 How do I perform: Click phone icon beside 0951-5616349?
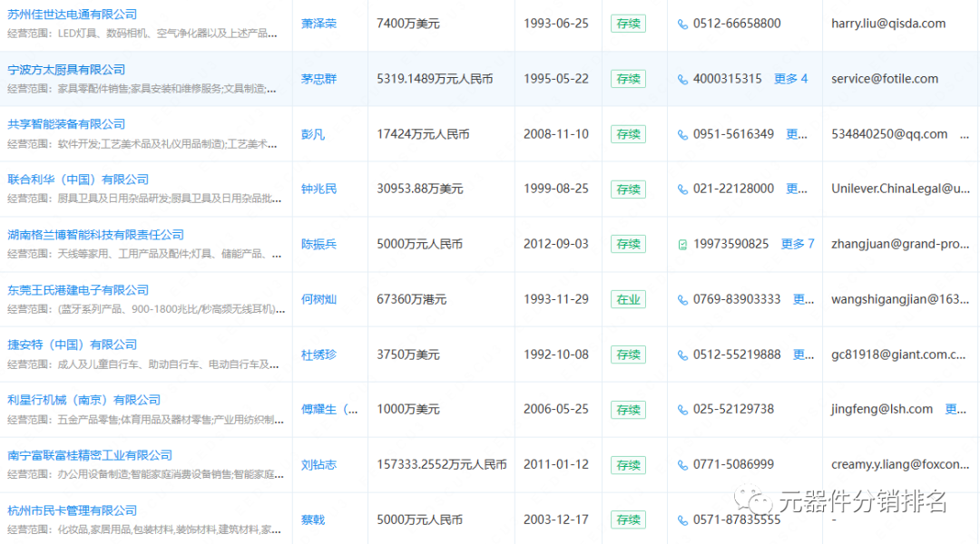[682, 135]
